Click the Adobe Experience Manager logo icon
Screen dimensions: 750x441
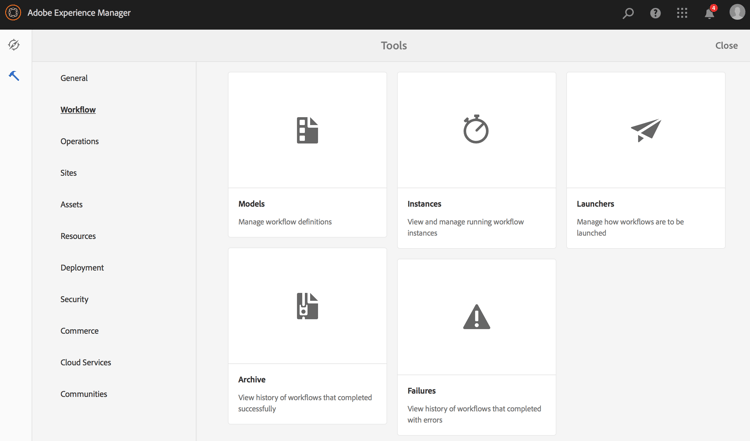coord(13,12)
